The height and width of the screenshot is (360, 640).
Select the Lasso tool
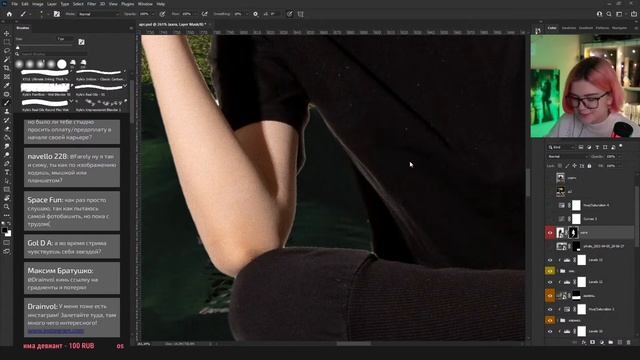pyautogui.click(x=7, y=51)
